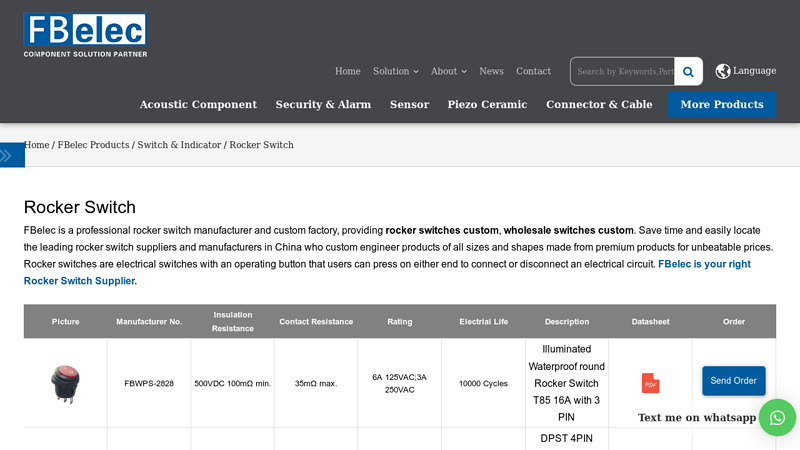Click the Language text label
Image resolution: width=800 pixels, height=450 pixels.
(x=755, y=71)
